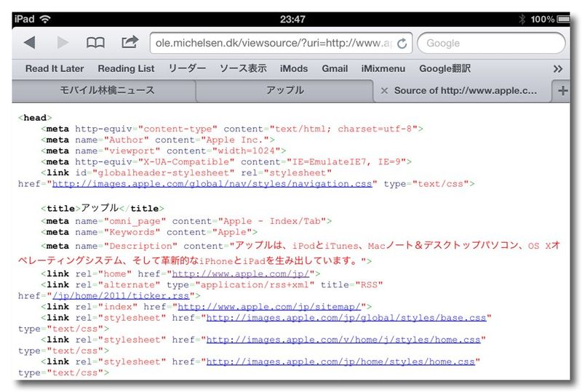
Task: Close the Source of apple.com tab
Action: tap(385, 91)
